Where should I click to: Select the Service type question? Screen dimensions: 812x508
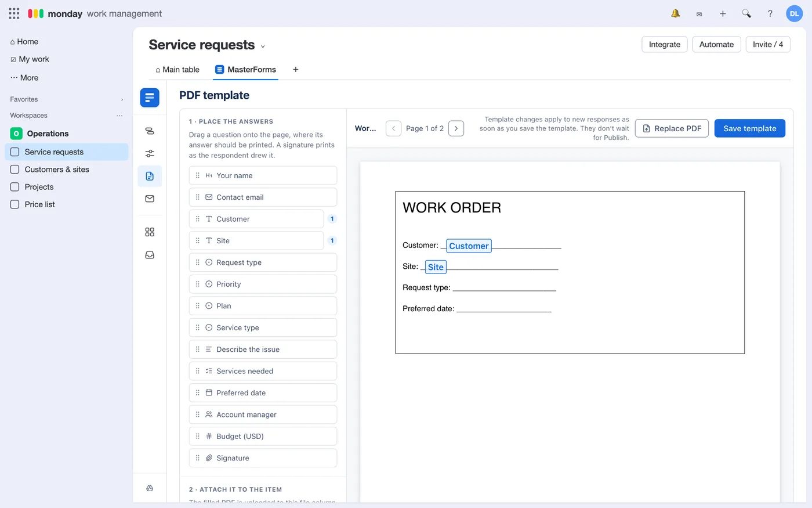[x=263, y=327]
